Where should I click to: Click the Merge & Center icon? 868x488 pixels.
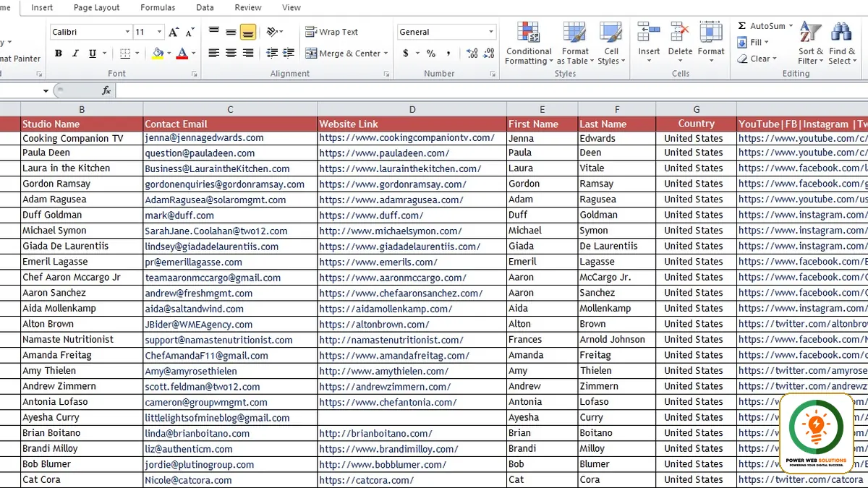point(311,53)
